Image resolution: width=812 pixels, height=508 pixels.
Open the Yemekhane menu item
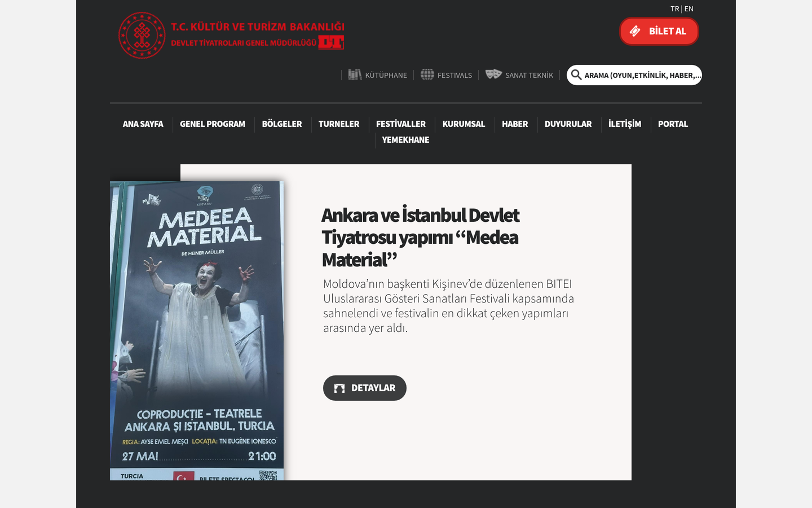coord(405,140)
